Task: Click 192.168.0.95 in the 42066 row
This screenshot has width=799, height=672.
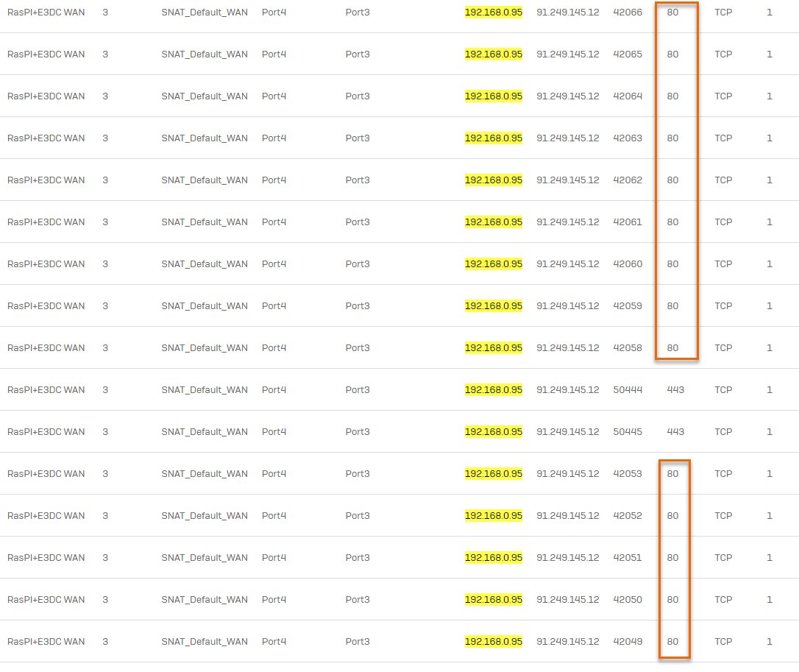Action: [493, 13]
